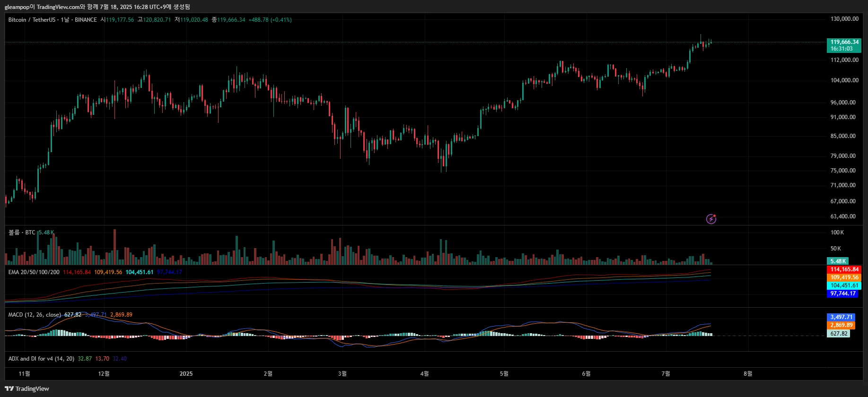This screenshot has width=868, height=397.
Task: Select the EMA 20/50/100/200 indicator title
Action: [34, 272]
